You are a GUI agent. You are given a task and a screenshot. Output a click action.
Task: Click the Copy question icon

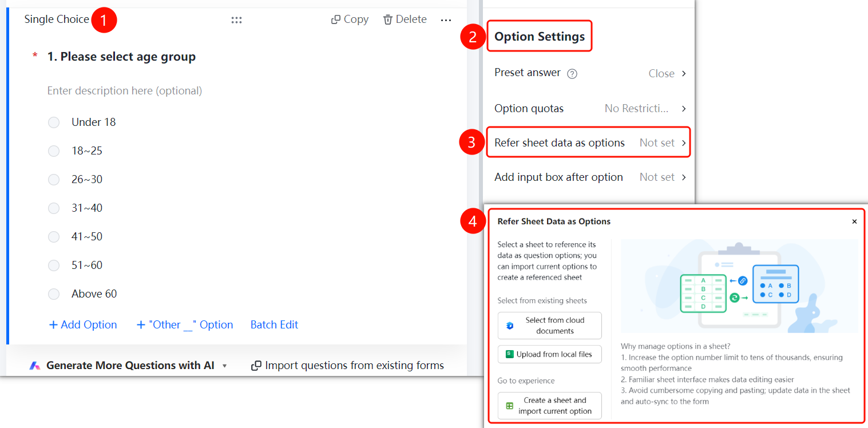tap(336, 19)
